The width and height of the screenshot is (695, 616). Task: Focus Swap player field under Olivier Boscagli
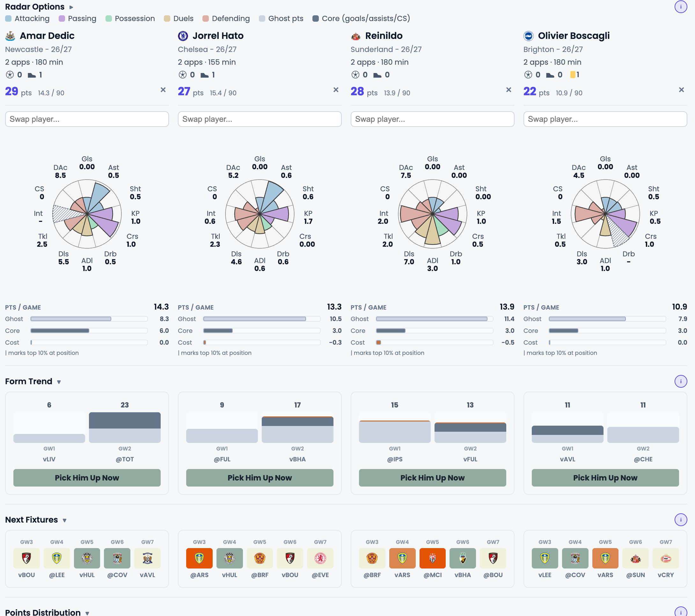605,119
